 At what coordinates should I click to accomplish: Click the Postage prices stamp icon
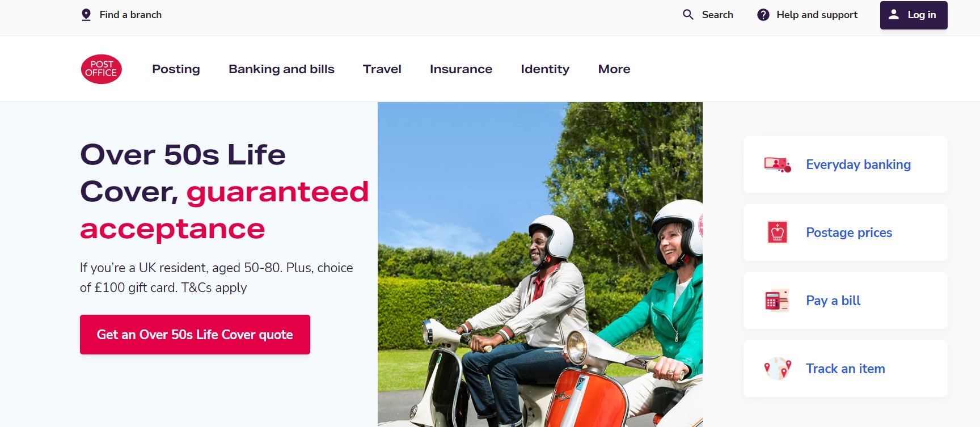778,232
